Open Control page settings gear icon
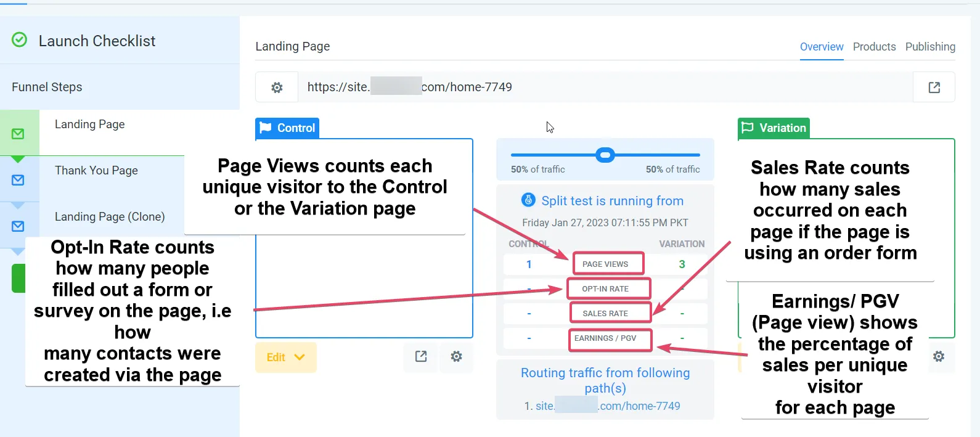This screenshot has height=437, width=980. click(x=456, y=356)
